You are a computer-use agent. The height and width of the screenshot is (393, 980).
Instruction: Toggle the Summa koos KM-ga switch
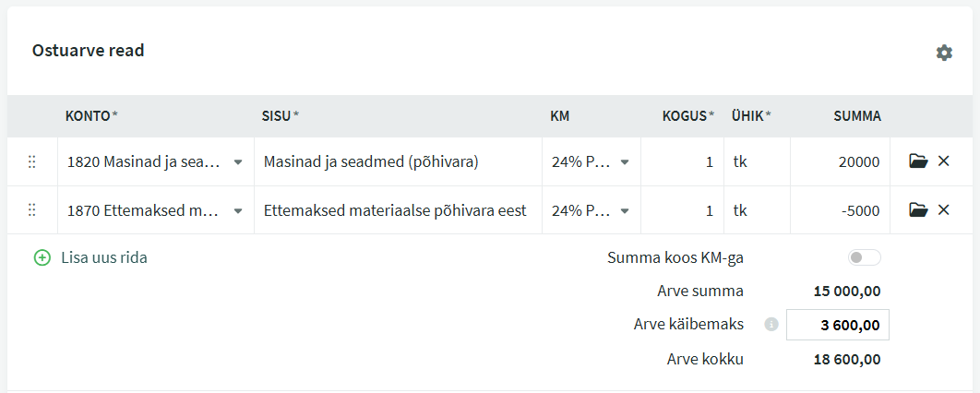864,258
